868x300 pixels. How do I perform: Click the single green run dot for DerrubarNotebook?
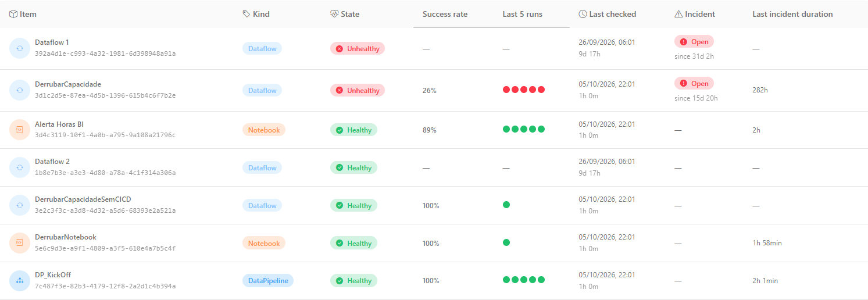pos(506,242)
